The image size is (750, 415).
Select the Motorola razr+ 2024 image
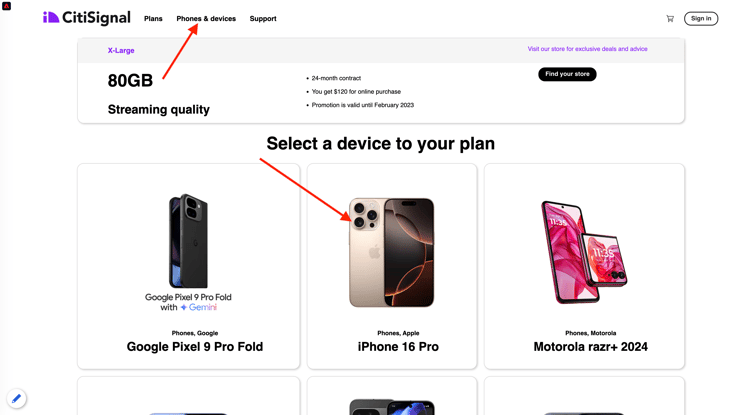pyautogui.click(x=584, y=252)
